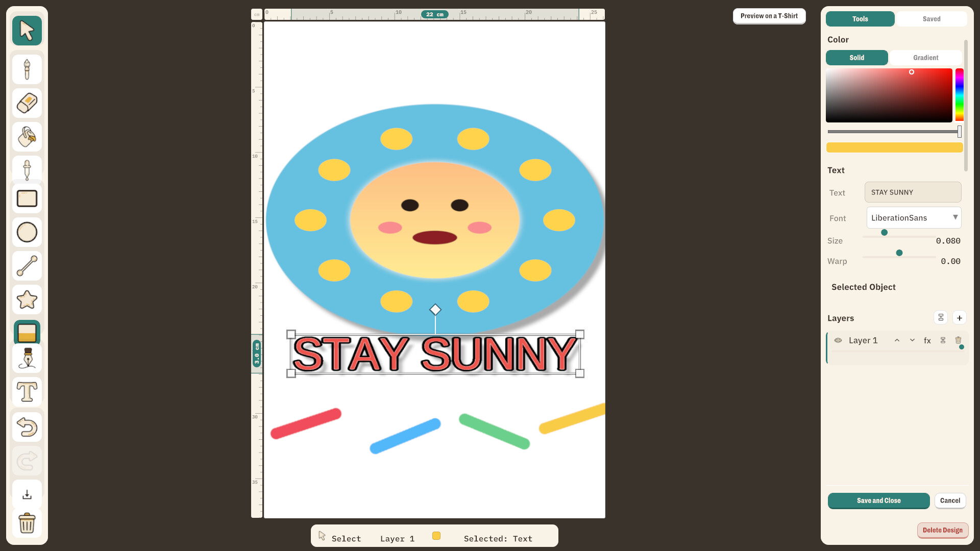Click the trash can in left toolbar

point(27,523)
